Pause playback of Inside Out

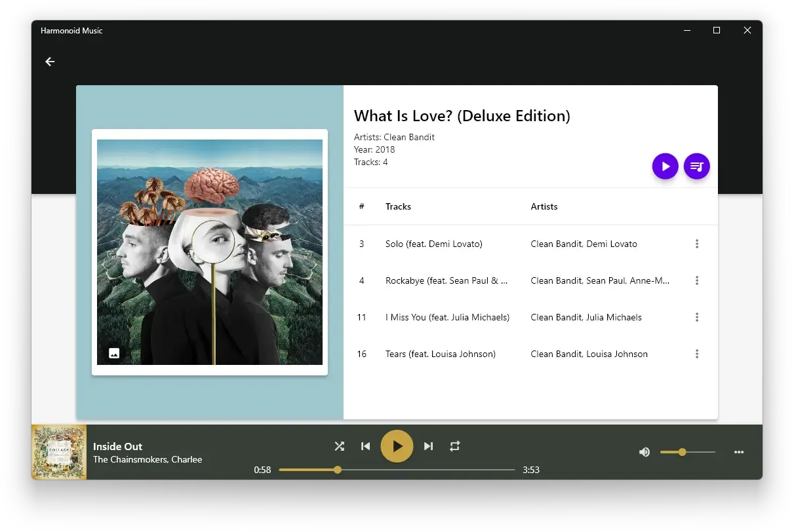pyautogui.click(x=397, y=446)
